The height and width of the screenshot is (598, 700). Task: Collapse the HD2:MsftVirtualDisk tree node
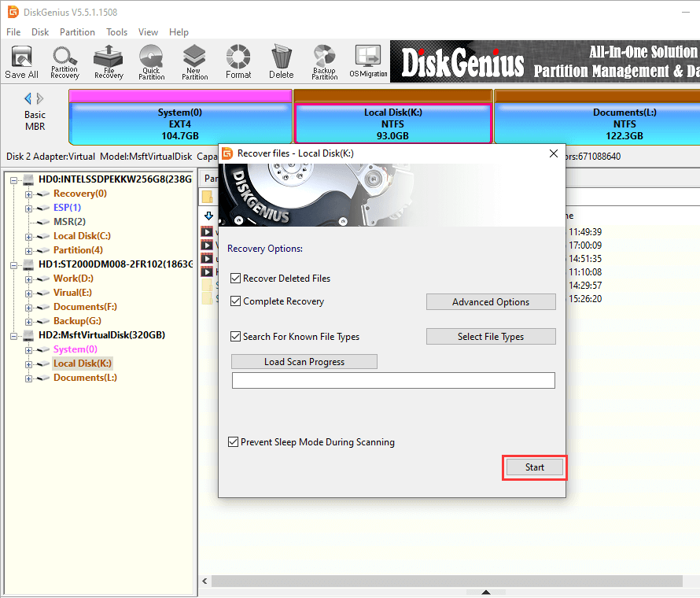pos(15,335)
